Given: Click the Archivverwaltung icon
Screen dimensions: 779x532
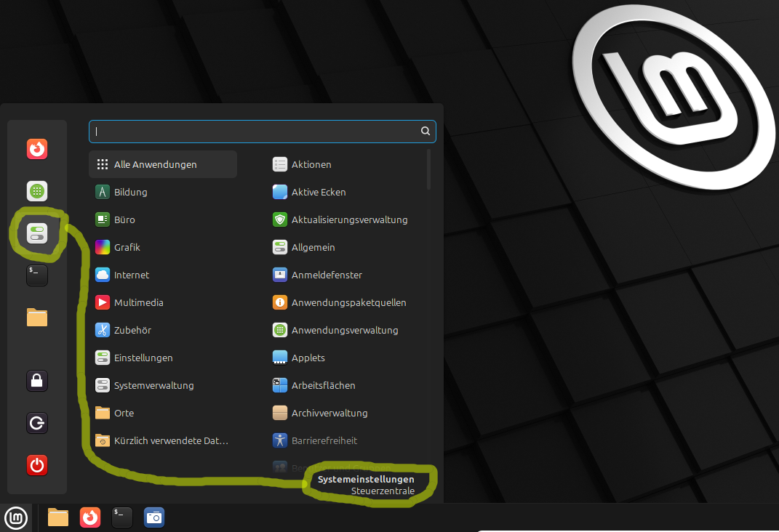Looking at the screenshot, I should 280,413.
